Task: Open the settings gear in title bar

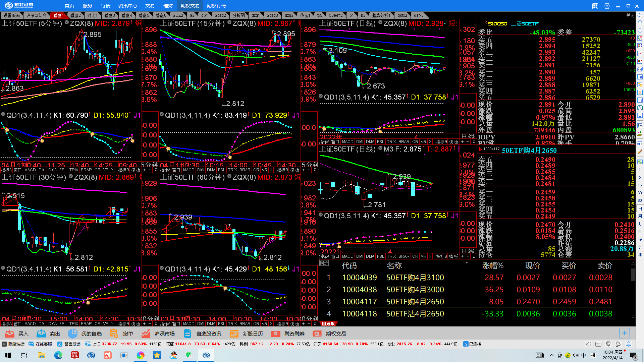Action: tap(607, 6)
